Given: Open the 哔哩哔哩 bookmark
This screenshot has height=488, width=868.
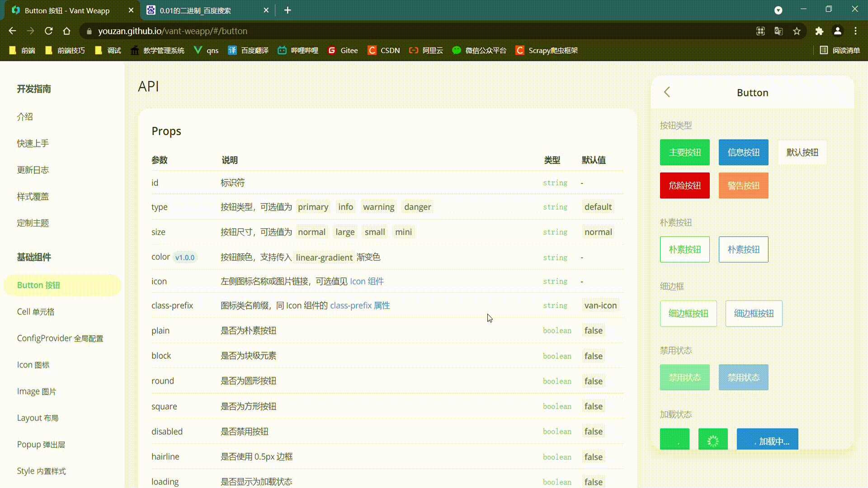Looking at the screenshot, I should pos(298,50).
